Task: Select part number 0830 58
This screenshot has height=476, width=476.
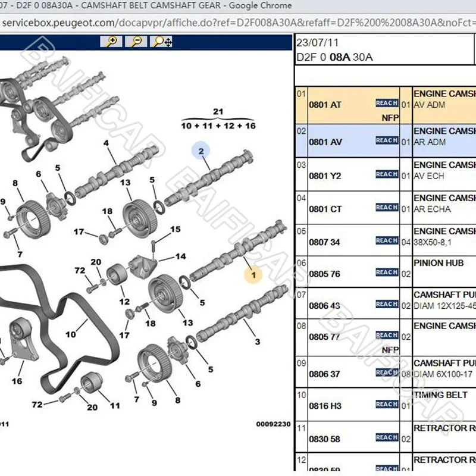Action: (324, 439)
